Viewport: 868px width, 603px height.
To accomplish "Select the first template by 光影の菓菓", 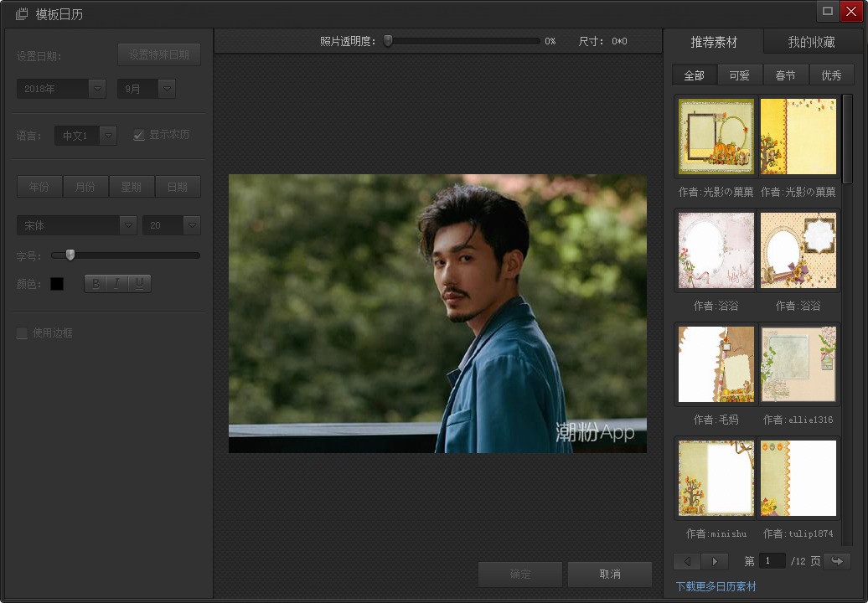I will pyautogui.click(x=716, y=137).
